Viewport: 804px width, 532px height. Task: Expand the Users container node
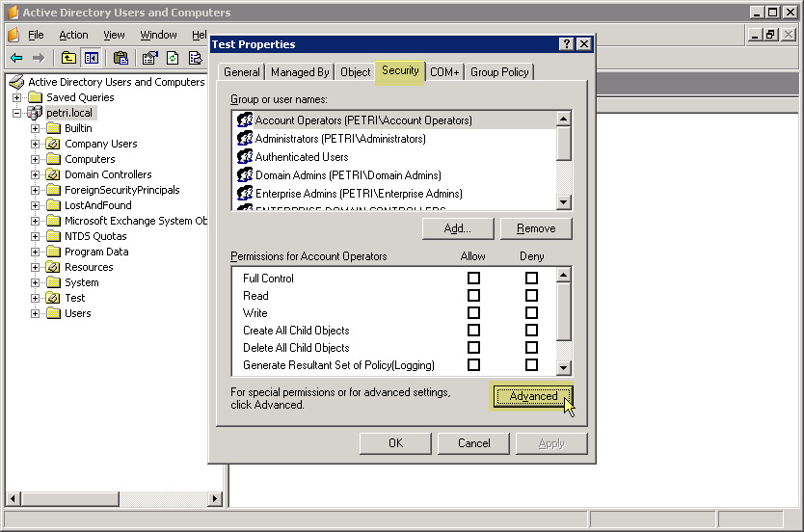[35, 313]
